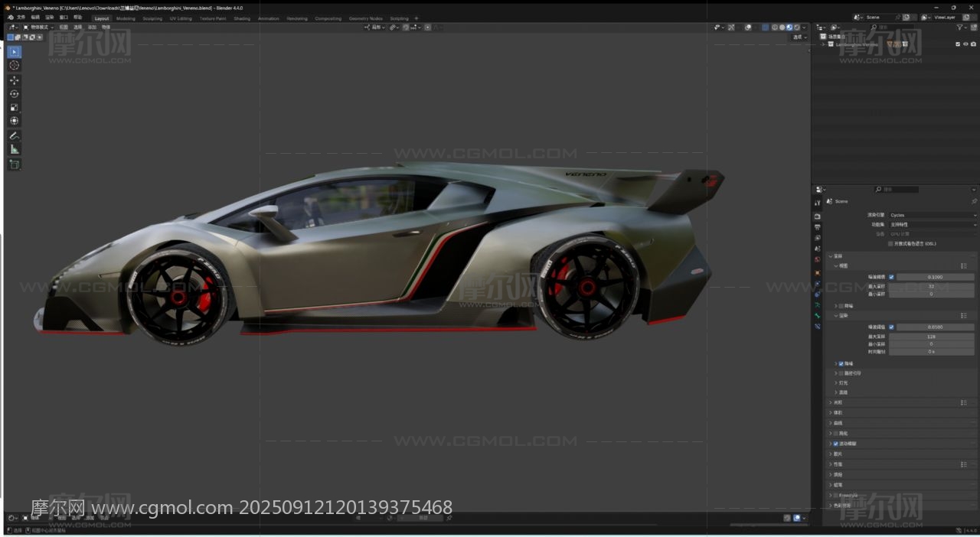This screenshot has width=980, height=537.
Task: Click the viewport Max Samples field 32
Action: [932, 286]
